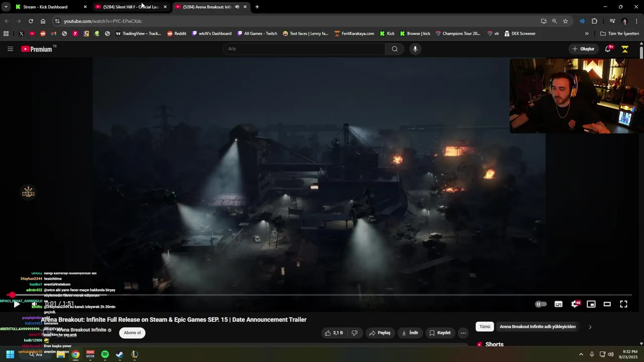Open Tüm Yer İşaretleri folder
Image resolution: width=644 pixels, height=362 pixels.
[619, 34]
